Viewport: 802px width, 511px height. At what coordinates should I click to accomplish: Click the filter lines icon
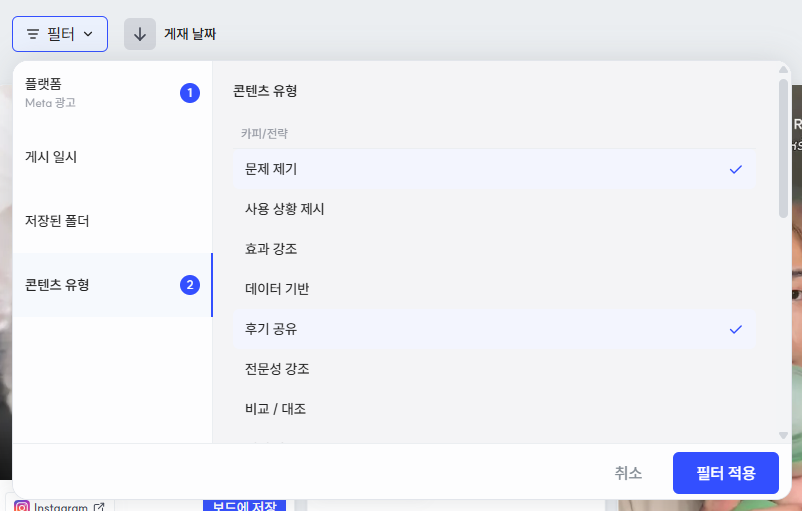(33, 34)
